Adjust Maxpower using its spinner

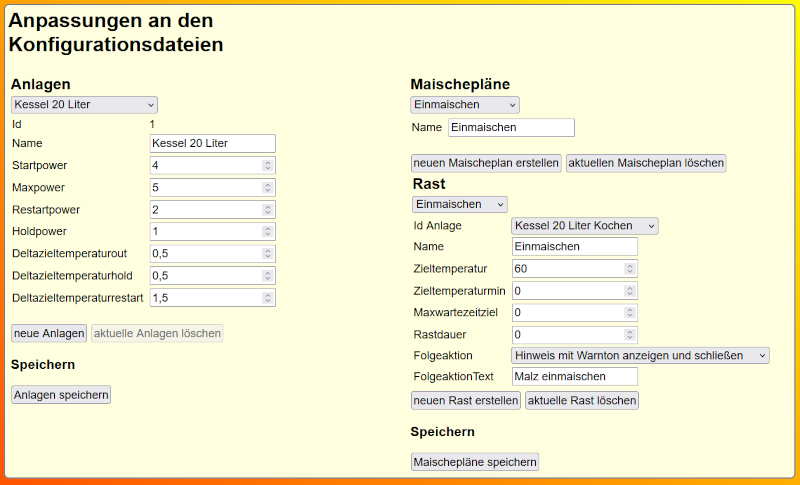(267, 188)
